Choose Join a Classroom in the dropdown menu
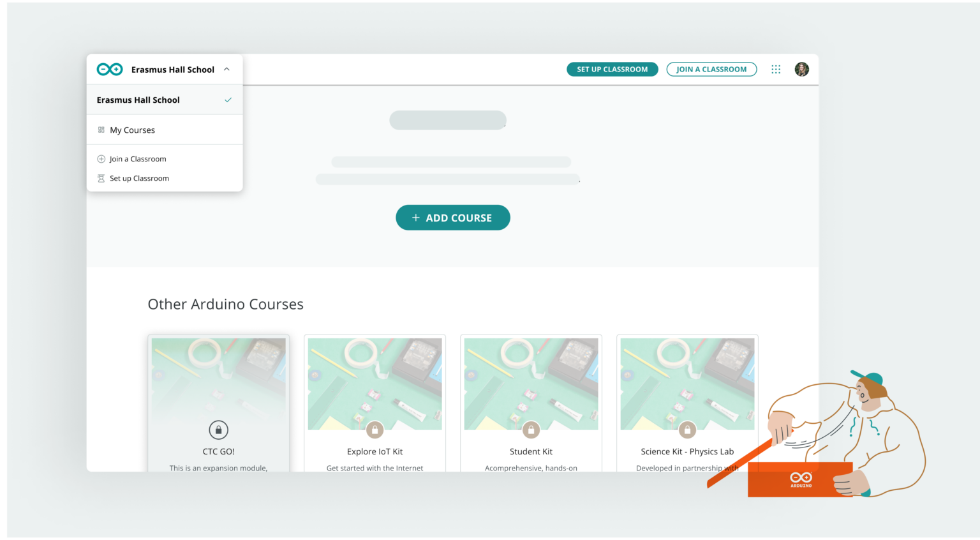Viewport: 980px width, 540px height. pyautogui.click(x=138, y=158)
